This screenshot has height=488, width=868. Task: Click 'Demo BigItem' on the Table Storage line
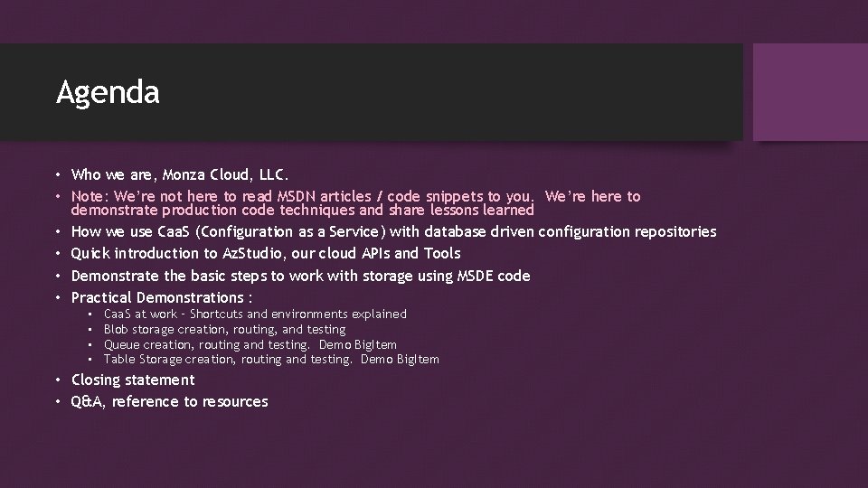click(401, 359)
